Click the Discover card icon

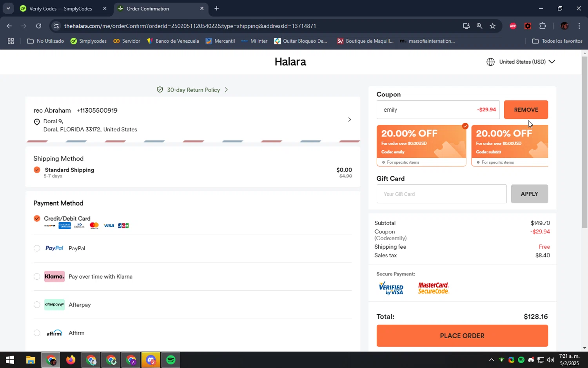tap(50, 226)
